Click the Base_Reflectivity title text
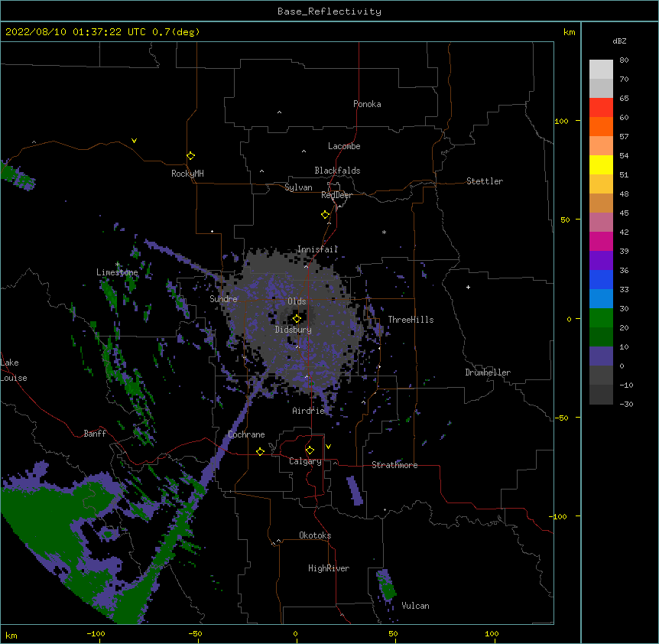Viewport: 659px width, 644px height. pos(329,11)
